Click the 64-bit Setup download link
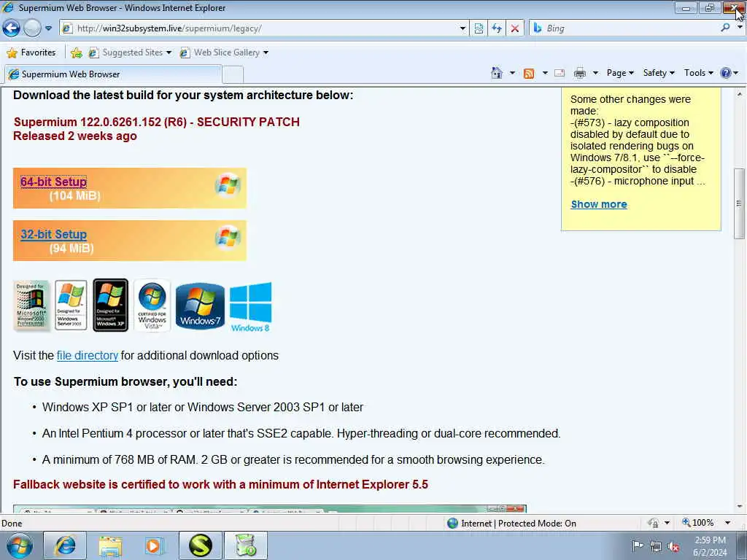 pos(53,182)
